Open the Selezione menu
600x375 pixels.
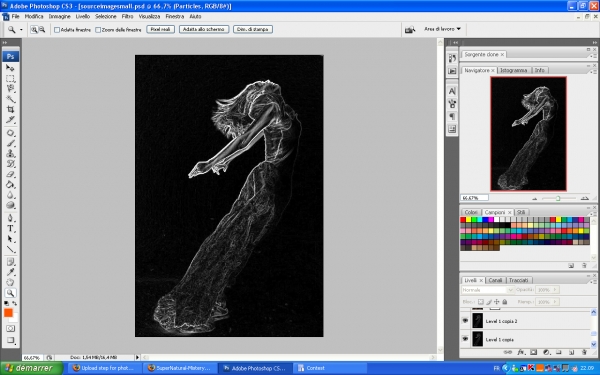[106, 16]
